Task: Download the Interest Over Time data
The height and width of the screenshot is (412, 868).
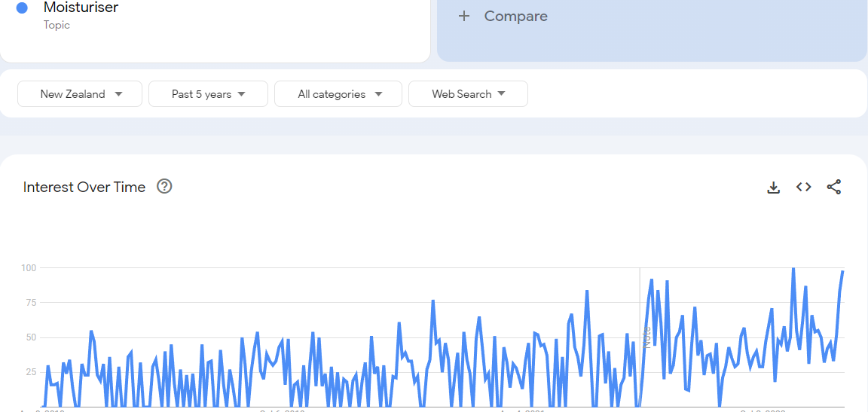Action: [773, 188]
